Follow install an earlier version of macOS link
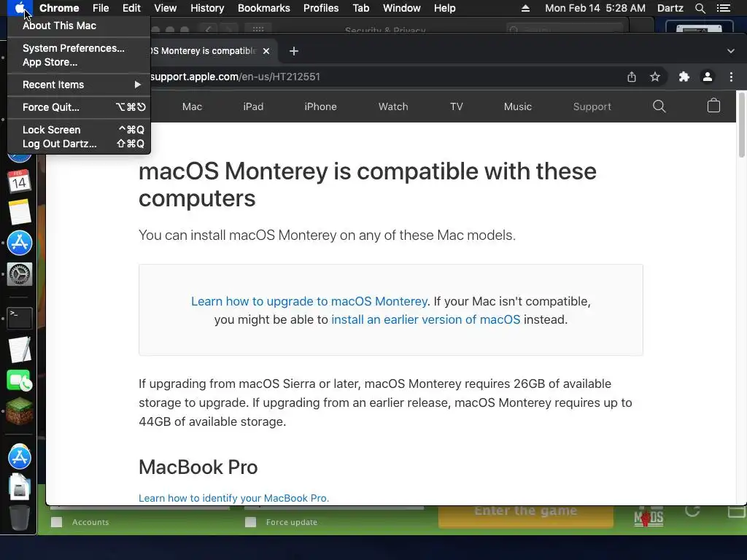The image size is (747, 560). [x=426, y=319]
